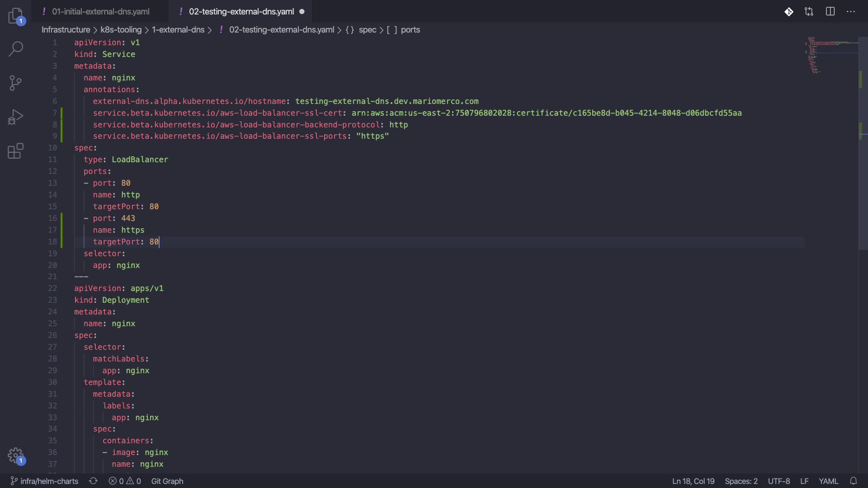
Task: Switch to 01-initial-external-dns.yaml tab
Action: click(100, 12)
